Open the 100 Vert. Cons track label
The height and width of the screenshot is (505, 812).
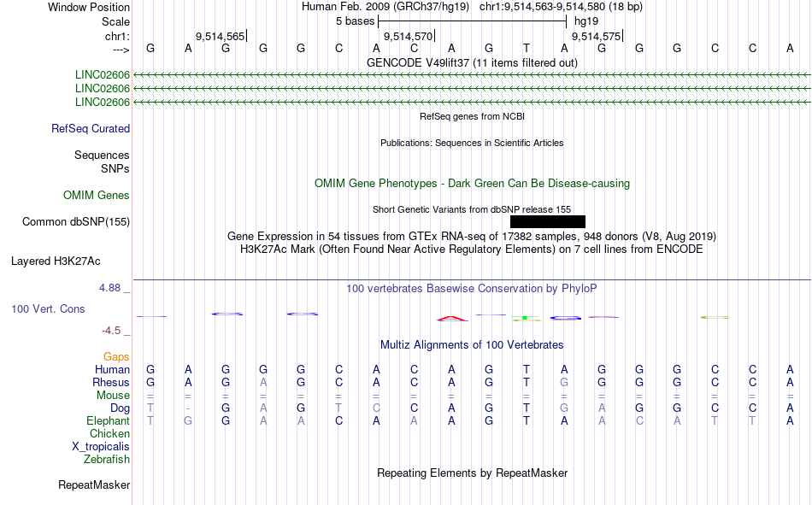click(x=48, y=308)
